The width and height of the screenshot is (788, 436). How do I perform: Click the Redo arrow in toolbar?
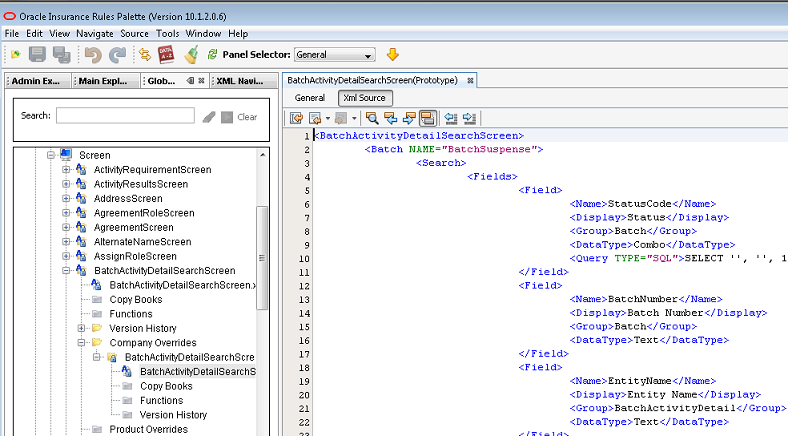(x=117, y=55)
